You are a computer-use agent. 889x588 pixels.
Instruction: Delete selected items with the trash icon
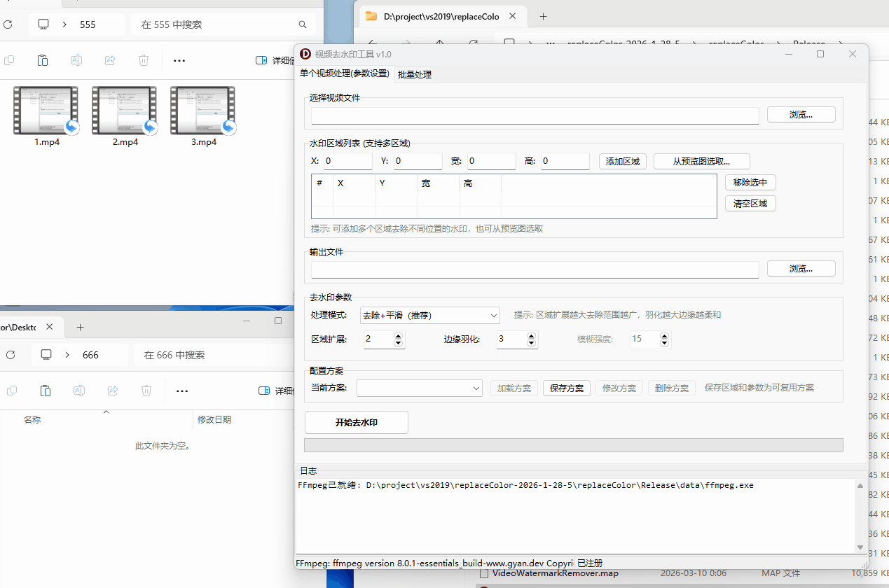coord(144,60)
